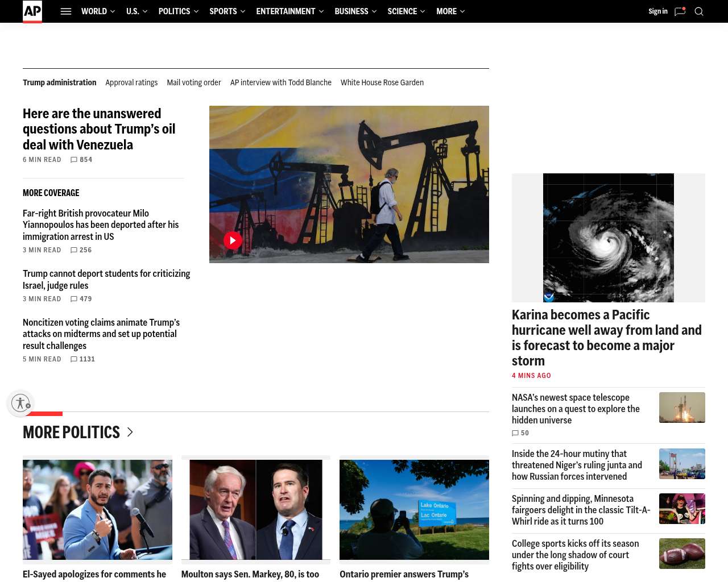
Task: Open comments for NASA telescope story (50)
Action: (x=520, y=433)
